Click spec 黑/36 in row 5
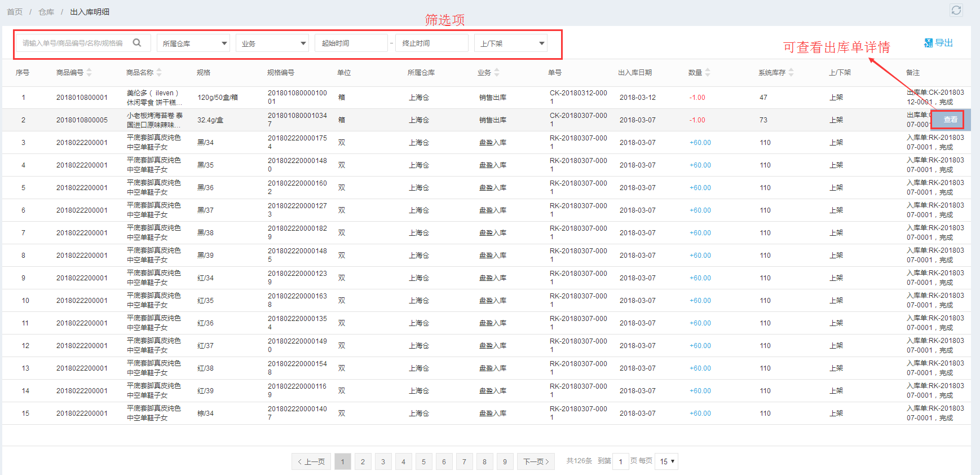The image size is (980, 475). click(x=205, y=188)
